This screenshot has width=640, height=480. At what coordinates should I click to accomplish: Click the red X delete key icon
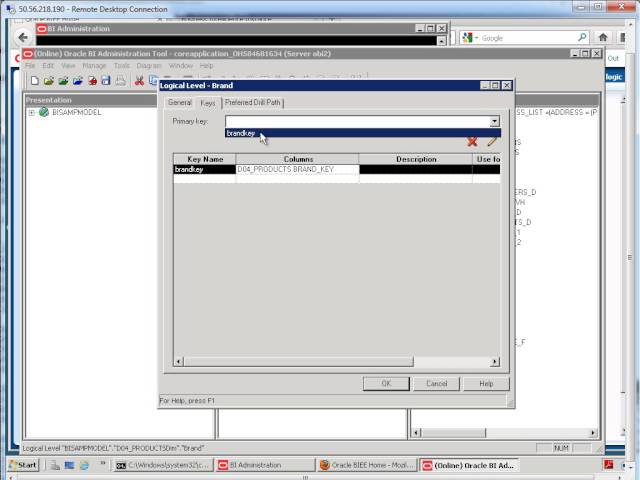click(472, 142)
